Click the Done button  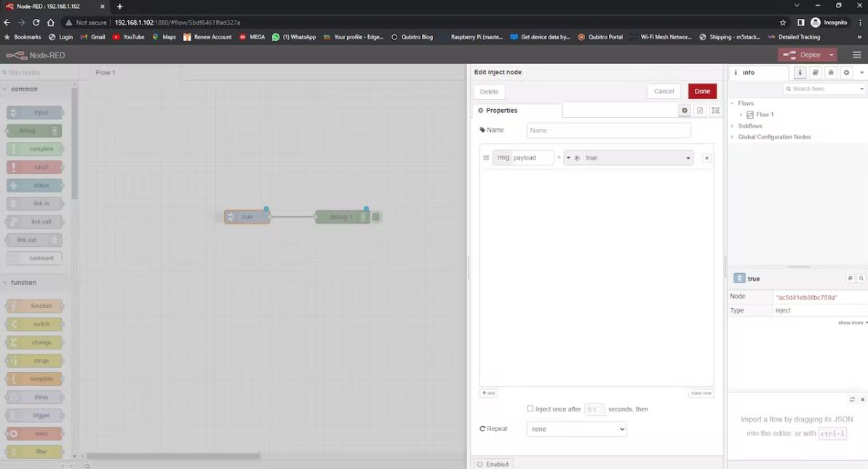(701, 91)
